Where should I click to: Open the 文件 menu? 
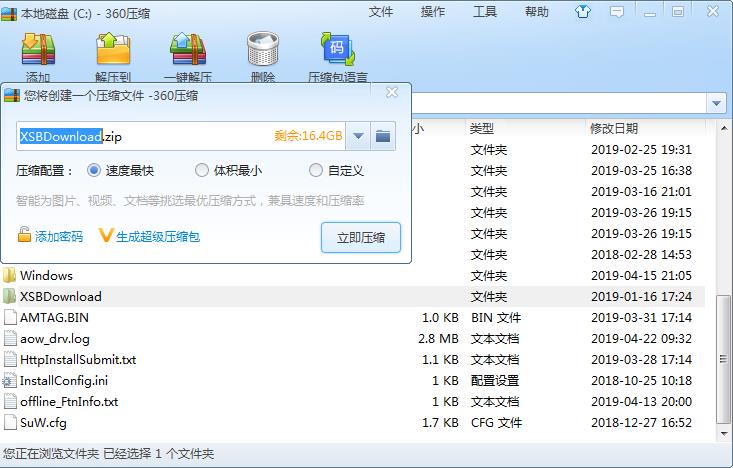coord(381,12)
